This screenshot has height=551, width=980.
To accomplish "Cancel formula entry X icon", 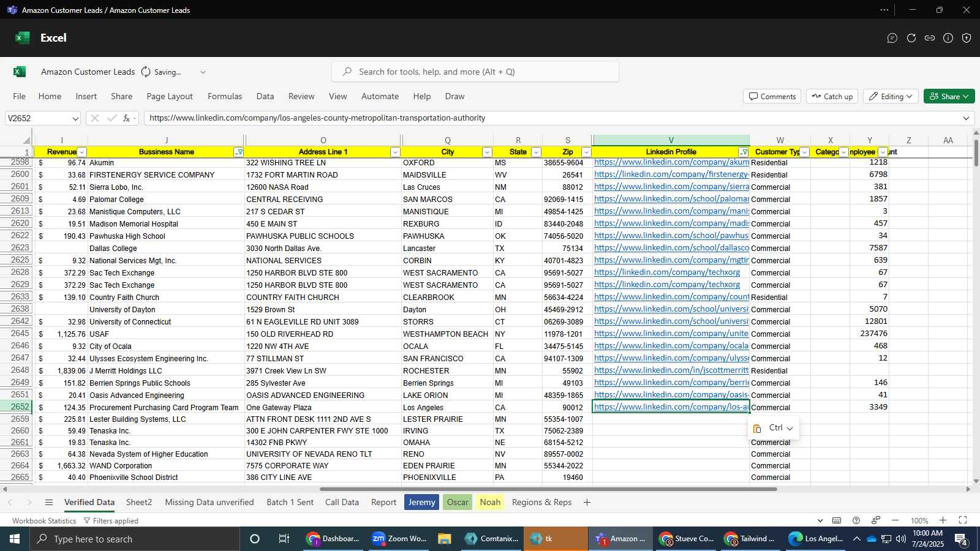I will coord(94,118).
